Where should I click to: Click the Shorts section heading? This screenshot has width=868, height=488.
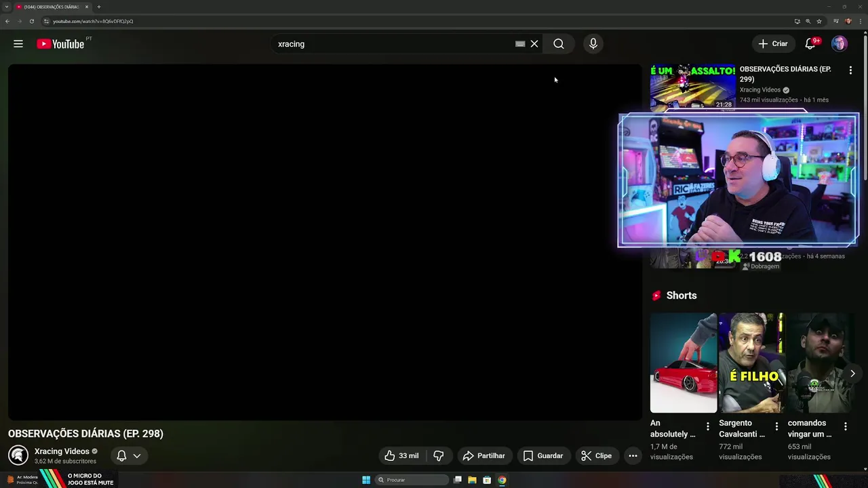coord(682,296)
